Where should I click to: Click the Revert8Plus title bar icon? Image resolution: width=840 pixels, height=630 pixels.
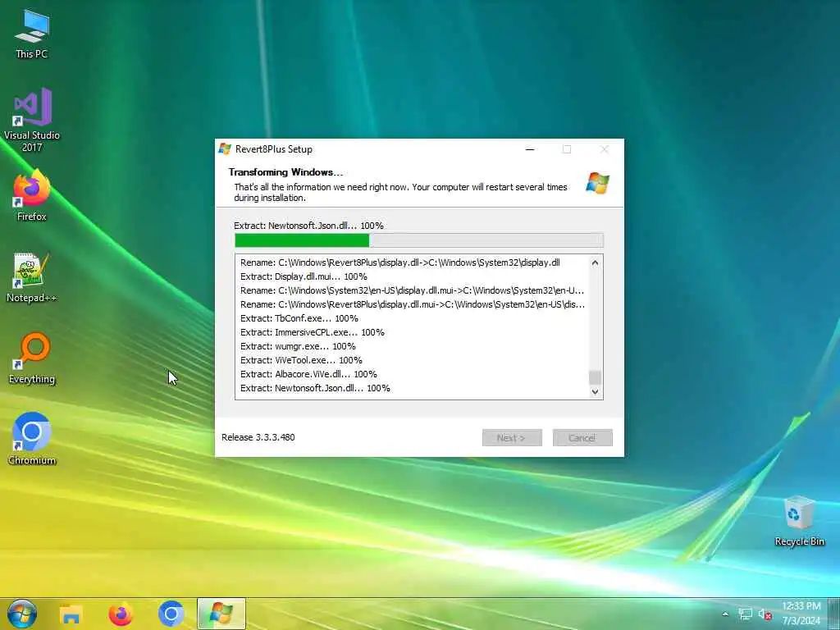225,149
